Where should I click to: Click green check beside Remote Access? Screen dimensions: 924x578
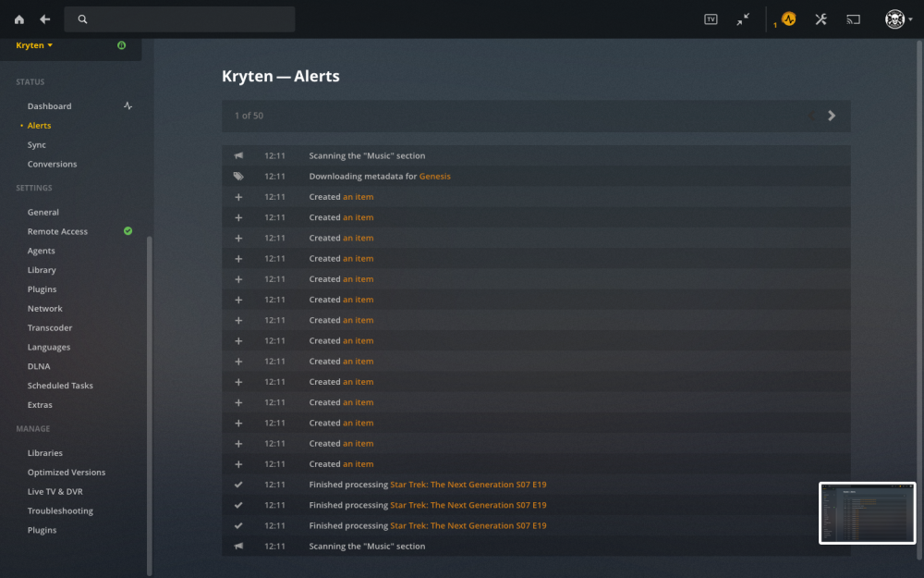pos(128,231)
